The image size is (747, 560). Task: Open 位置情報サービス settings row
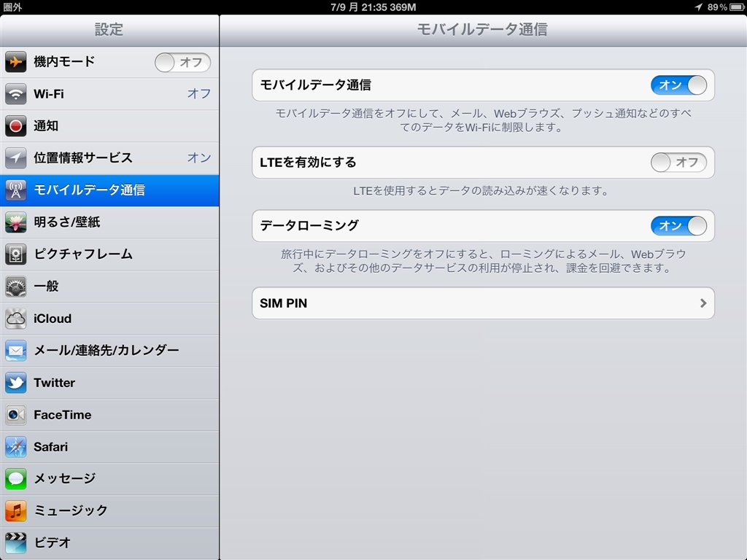coord(109,158)
